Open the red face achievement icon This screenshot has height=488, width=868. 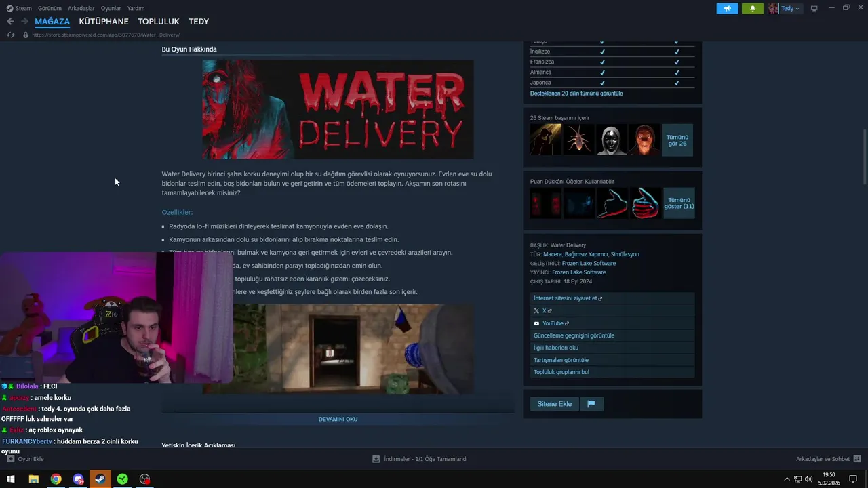[644, 140]
